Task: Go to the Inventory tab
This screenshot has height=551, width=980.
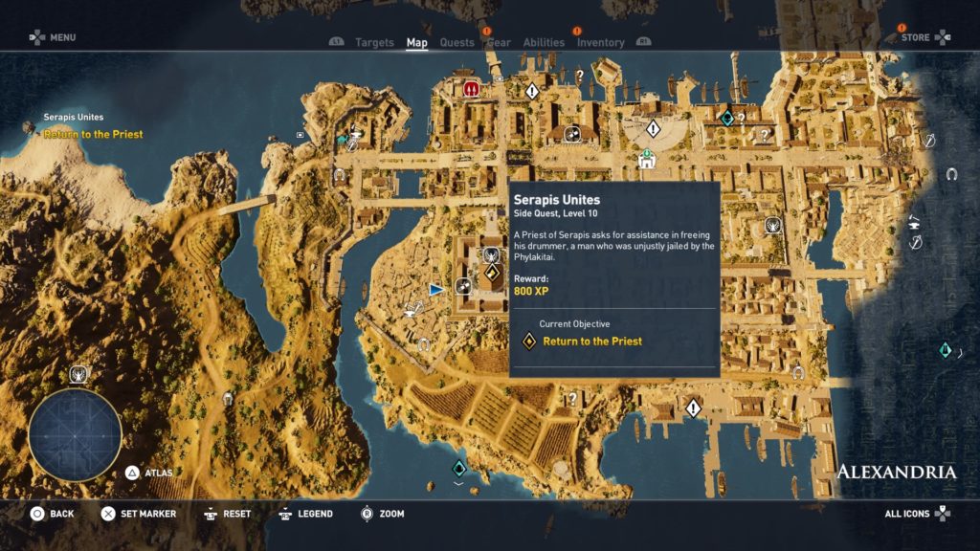Action: pyautogui.click(x=601, y=42)
